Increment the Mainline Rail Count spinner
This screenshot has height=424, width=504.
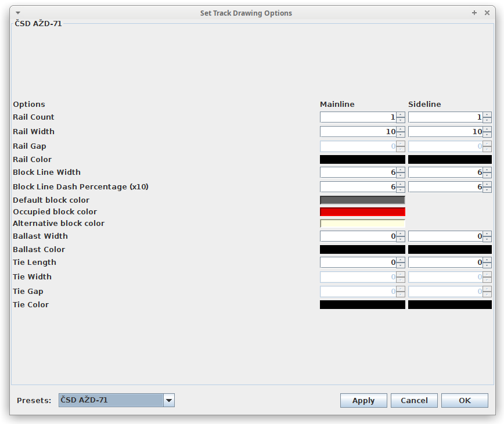pos(401,114)
